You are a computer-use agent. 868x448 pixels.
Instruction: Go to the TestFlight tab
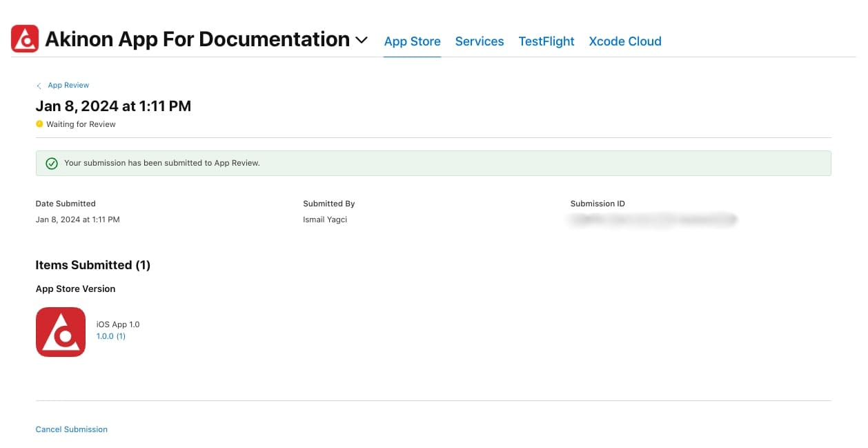click(546, 41)
